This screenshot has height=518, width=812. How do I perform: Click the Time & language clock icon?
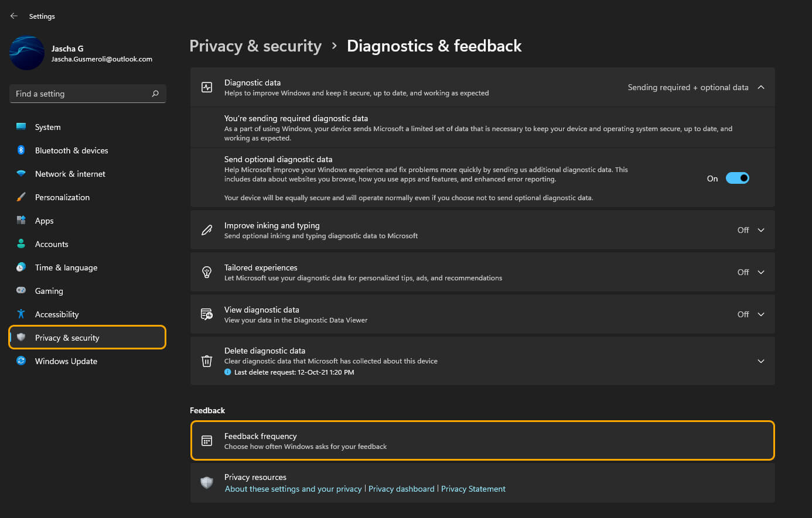[21, 267]
